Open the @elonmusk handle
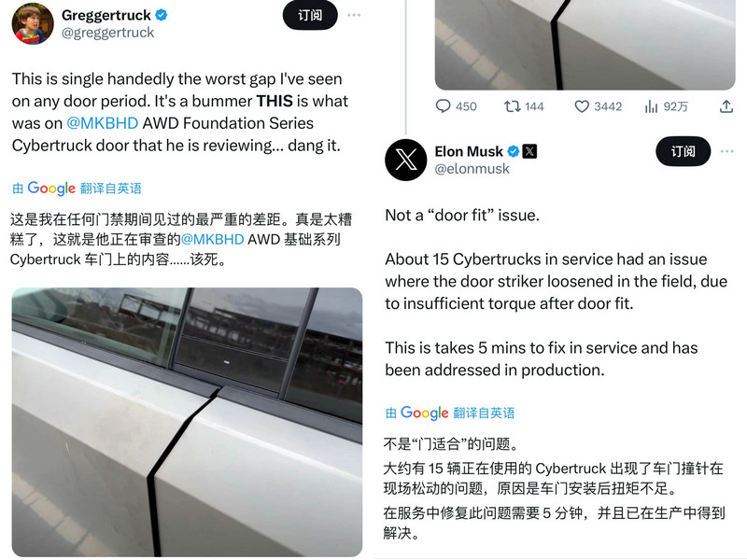This screenshot has width=747, height=560. (x=472, y=169)
